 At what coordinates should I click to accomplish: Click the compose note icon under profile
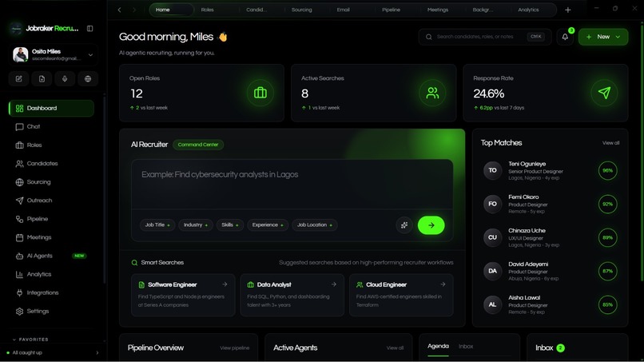(x=19, y=79)
